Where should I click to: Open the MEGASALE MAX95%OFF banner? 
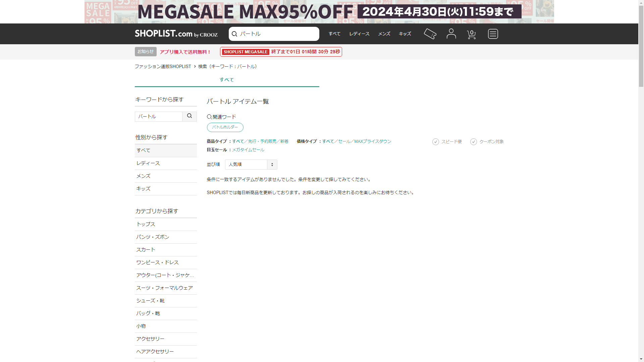(319, 12)
